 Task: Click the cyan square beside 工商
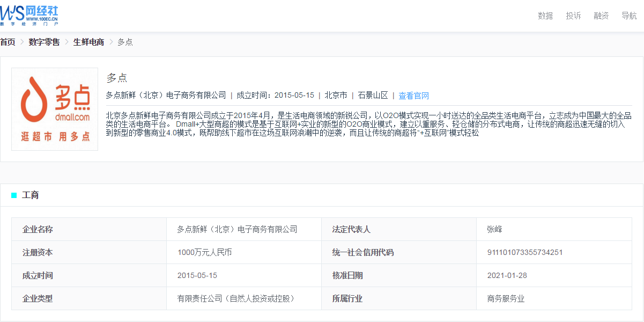point(14,195)
